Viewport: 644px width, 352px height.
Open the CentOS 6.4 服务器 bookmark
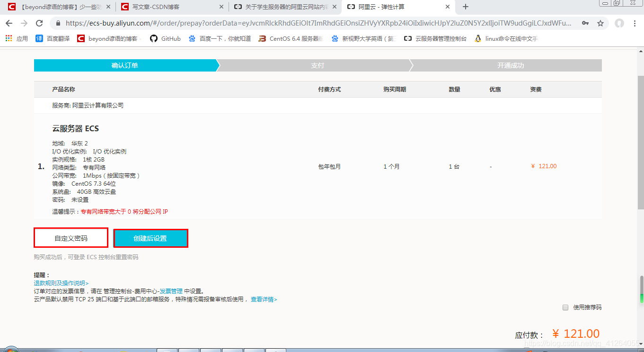coord(291,39)
